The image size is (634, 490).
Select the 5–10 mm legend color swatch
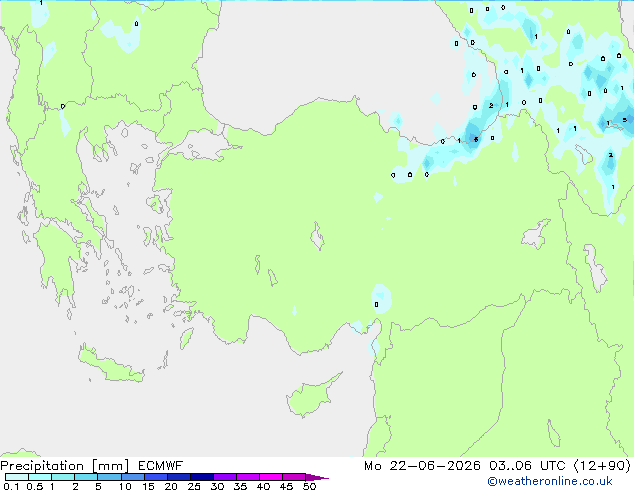pyautogui.click(x=109, y=477)
